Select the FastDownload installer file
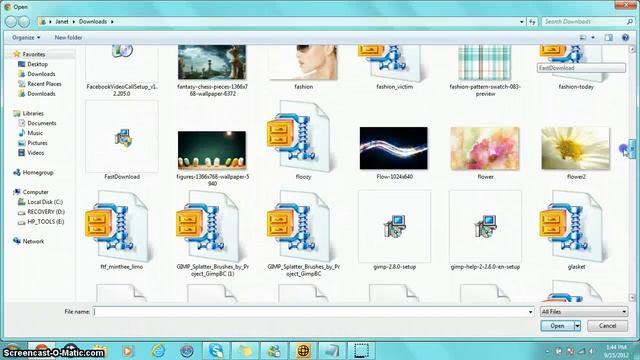Image resolution: width=640 pixels, height=360 pixels. point(122,139)
